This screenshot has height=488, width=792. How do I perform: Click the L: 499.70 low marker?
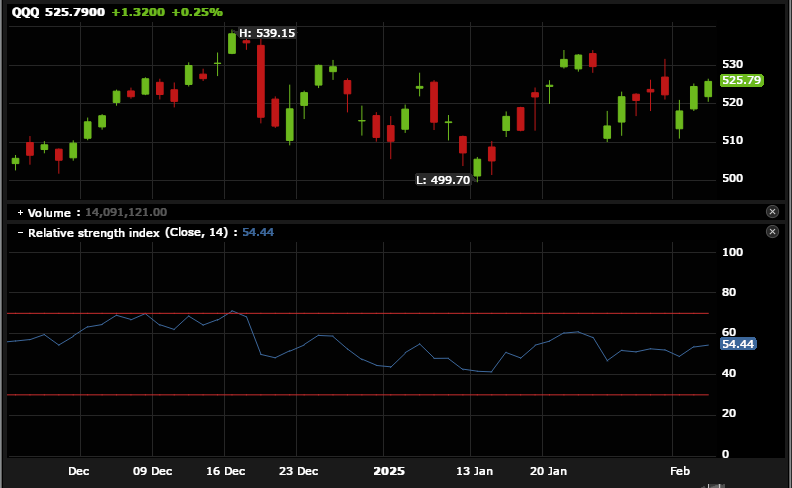[443, 180]
